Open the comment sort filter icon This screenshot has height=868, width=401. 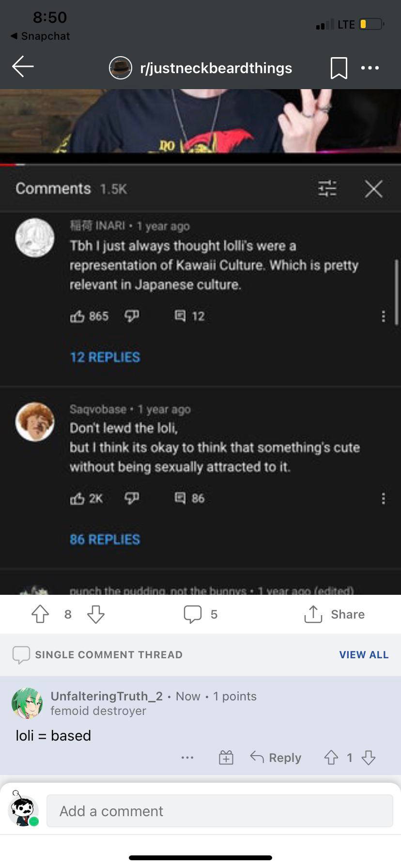327,188
